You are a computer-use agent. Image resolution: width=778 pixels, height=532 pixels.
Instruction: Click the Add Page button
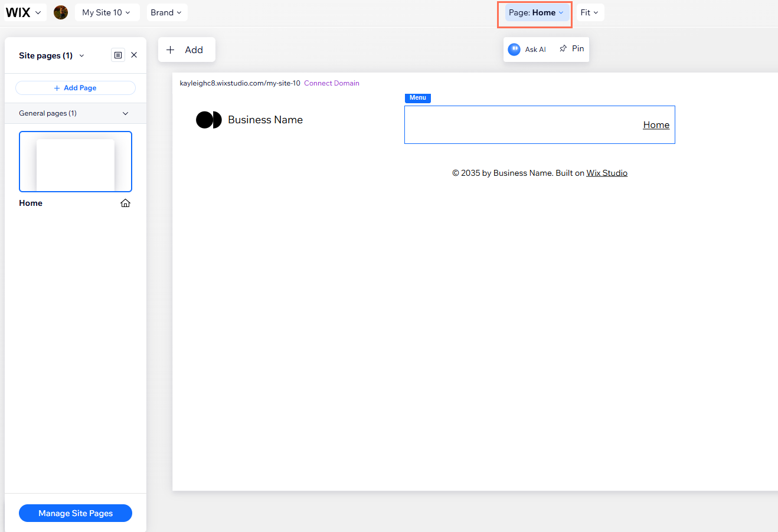tap(76, 88)
